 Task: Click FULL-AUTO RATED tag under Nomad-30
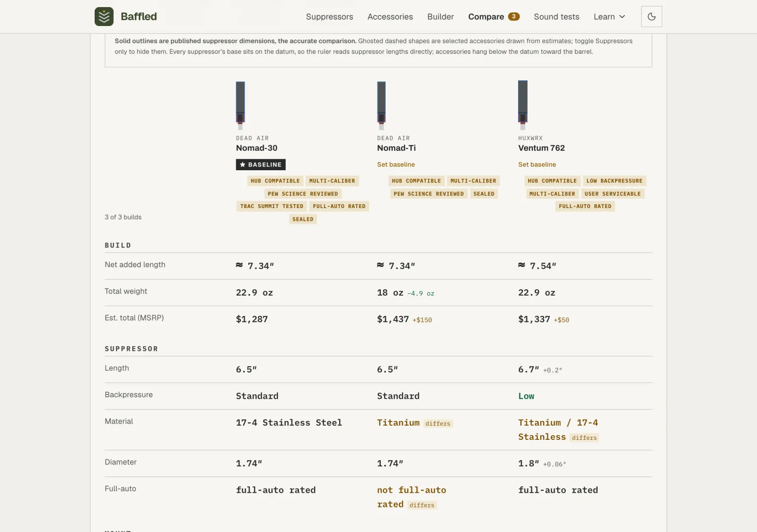[x=339, y=206]
